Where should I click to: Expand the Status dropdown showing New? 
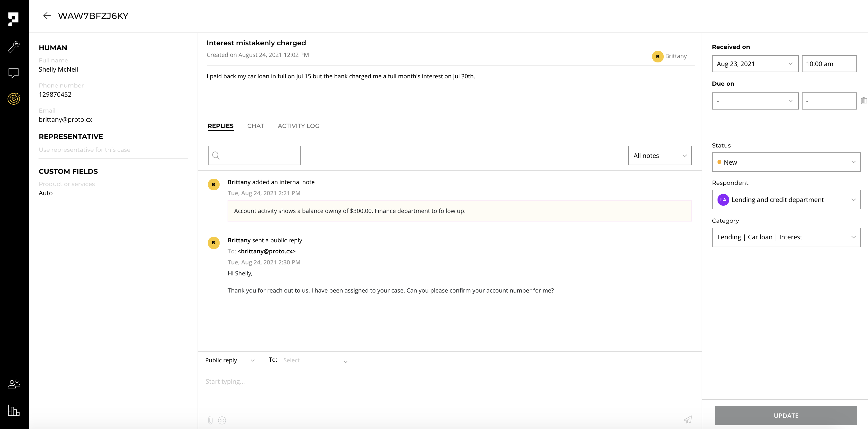(786, 162)
